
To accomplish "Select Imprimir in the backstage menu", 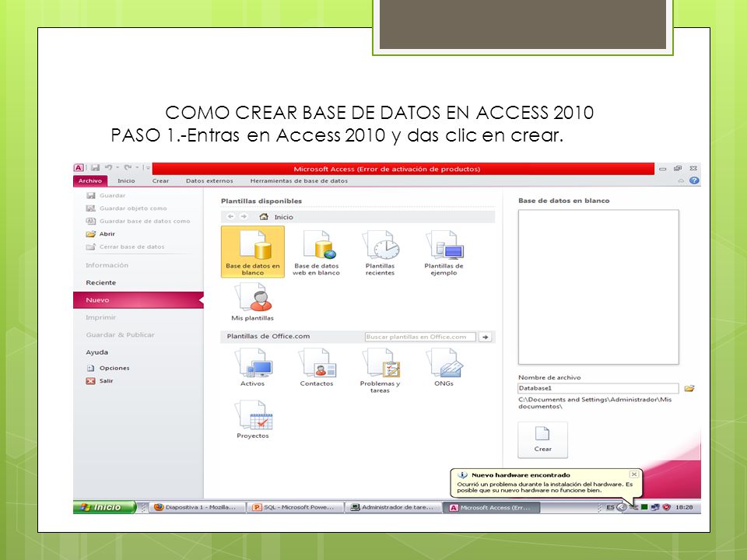I will click(x=100, y=317).
